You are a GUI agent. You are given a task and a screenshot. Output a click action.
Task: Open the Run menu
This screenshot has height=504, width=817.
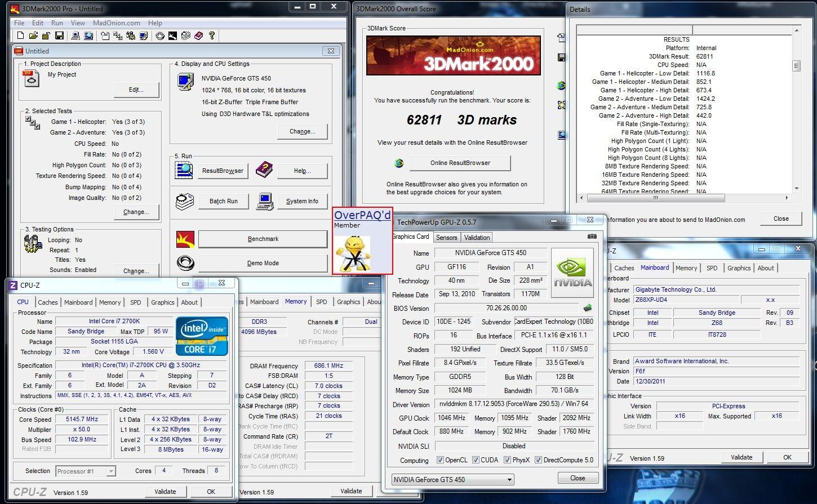coord(57,23)
